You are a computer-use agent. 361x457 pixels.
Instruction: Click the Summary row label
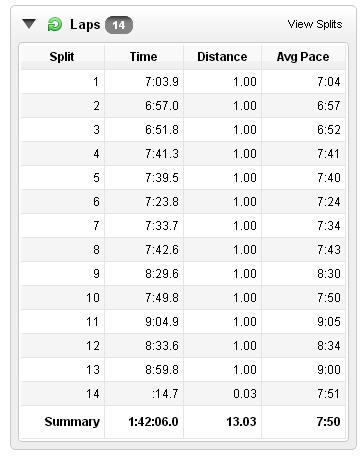click(72, 422)
